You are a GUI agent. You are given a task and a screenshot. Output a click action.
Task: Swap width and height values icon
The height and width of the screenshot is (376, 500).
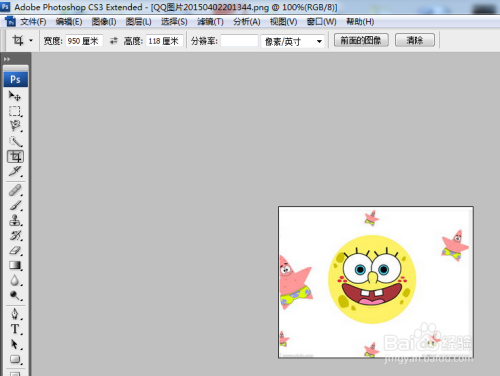(x=114, y=41)
